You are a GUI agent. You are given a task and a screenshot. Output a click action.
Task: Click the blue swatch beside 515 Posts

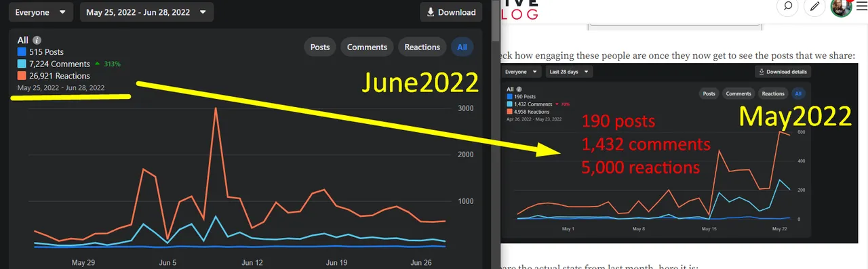pos(22,52)
